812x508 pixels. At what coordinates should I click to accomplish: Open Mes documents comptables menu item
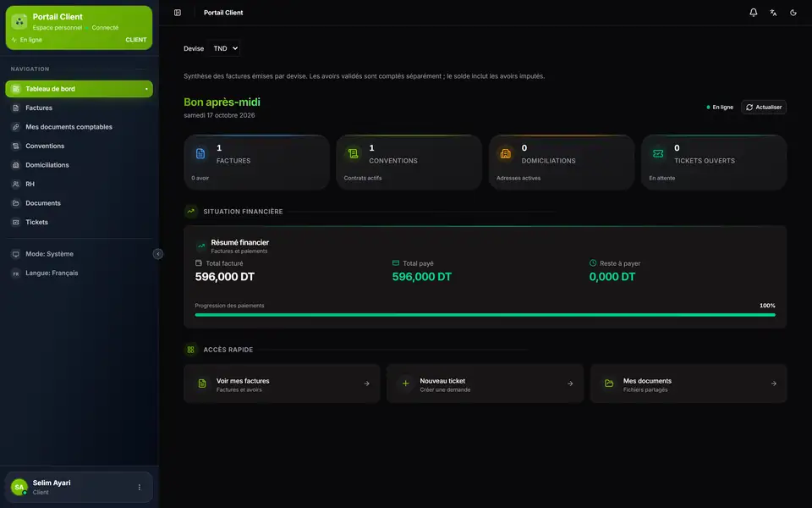tap(80, 127)
